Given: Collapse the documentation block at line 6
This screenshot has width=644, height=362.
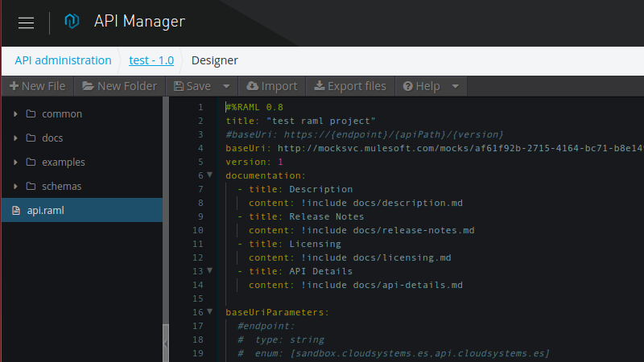Looking at the screenshot, I should pyautogui.click(x=210, y=175).
